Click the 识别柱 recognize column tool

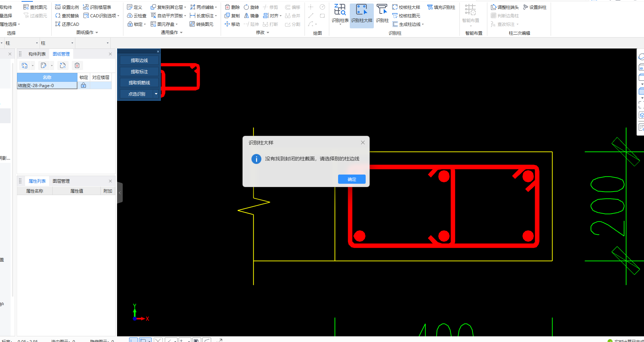tap(382, 14)
